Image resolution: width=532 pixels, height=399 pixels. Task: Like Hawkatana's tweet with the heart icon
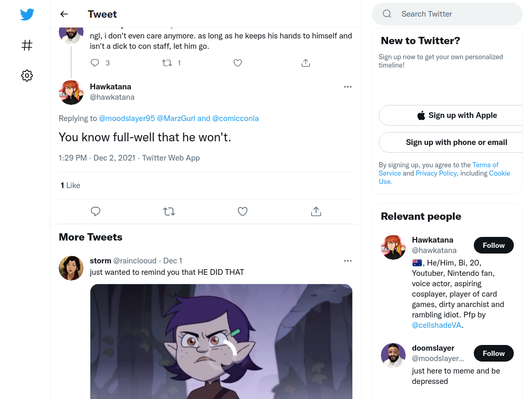pos(242,211)
